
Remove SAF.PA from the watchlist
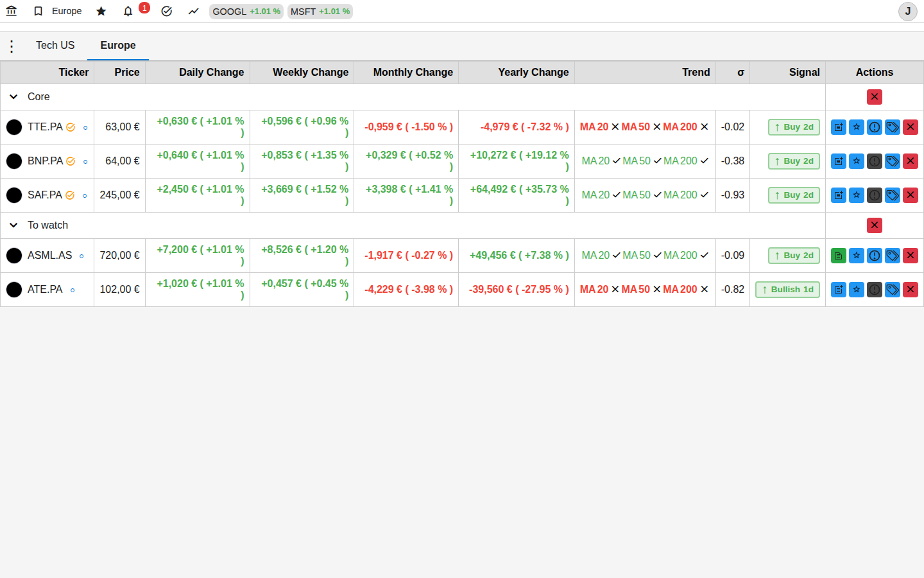[911, 195]
